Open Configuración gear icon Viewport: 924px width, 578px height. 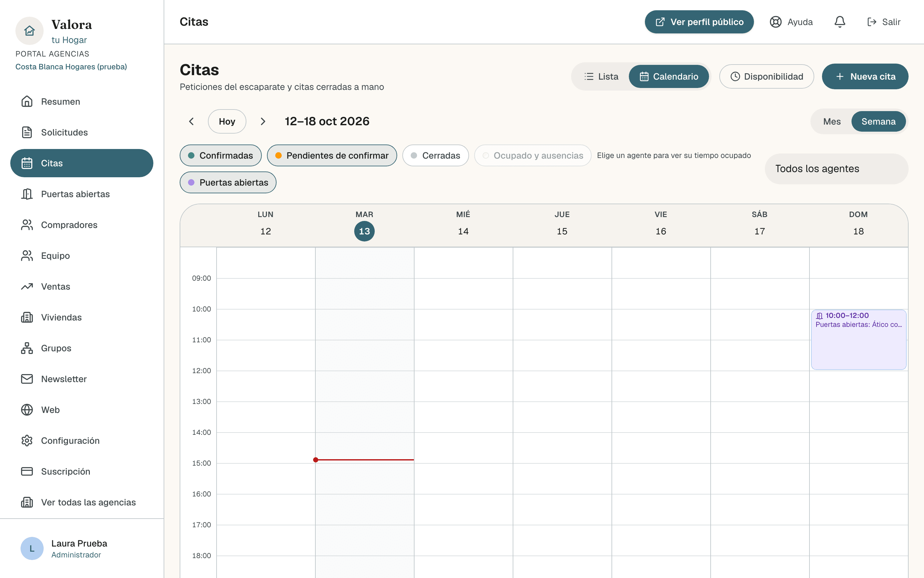(27, 440)
